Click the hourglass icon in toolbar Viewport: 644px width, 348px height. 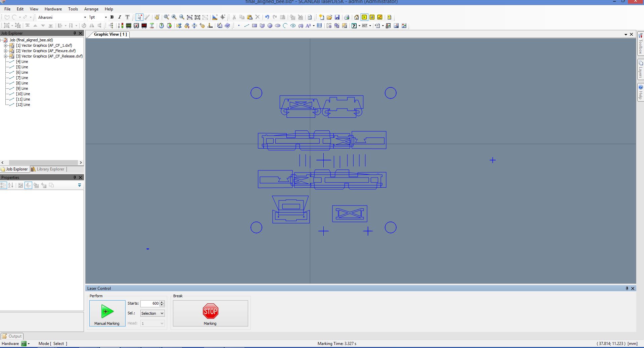[152, 26]
